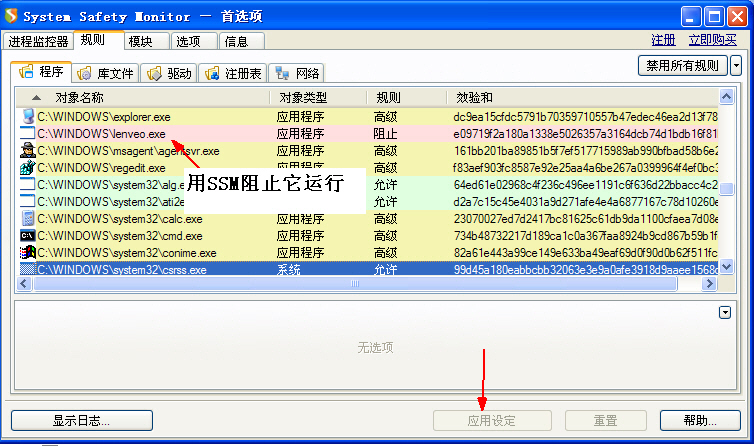Click the horizontal scrollbar thumb
This screenshot has width=754, height=446.
(355, 284)
